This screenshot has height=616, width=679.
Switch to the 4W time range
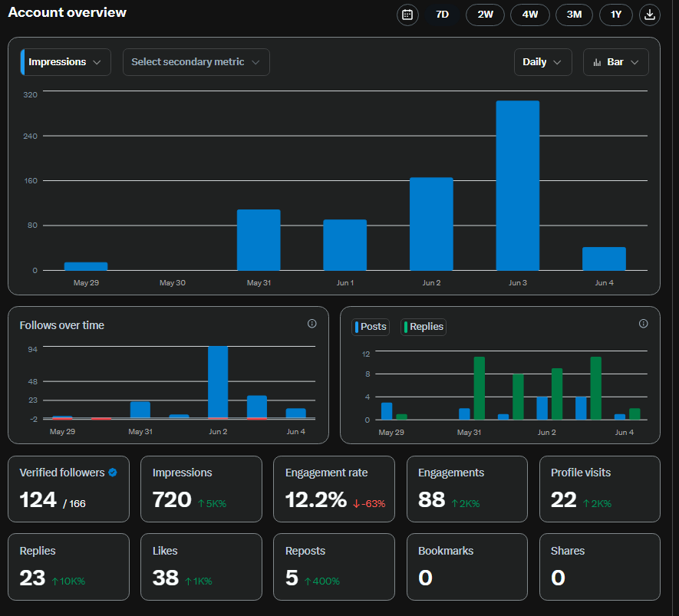[x=530, y=15]
